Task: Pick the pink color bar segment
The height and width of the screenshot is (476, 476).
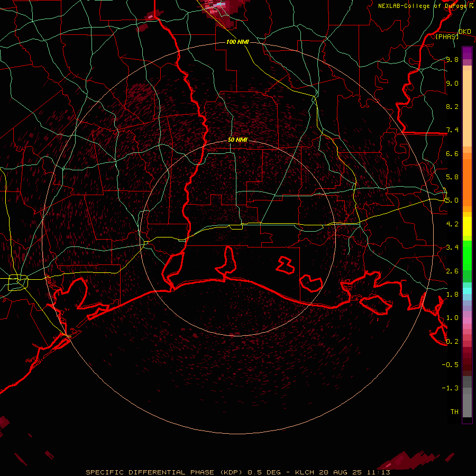Action: tap(467, 321)
